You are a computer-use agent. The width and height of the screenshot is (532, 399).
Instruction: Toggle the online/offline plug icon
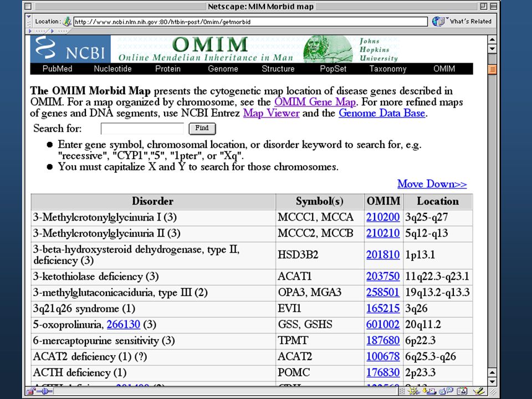[45, 391]
